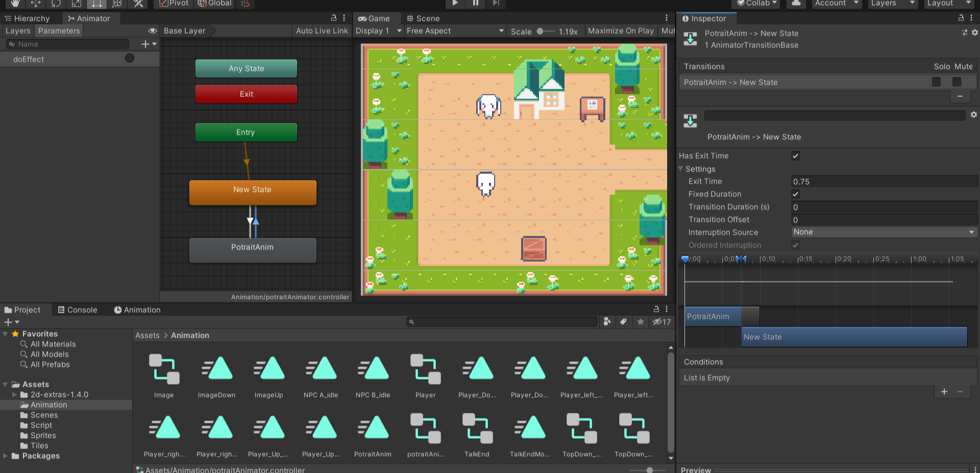Toggle Mute for PotraitAnim transition

[x=957, y=82]
